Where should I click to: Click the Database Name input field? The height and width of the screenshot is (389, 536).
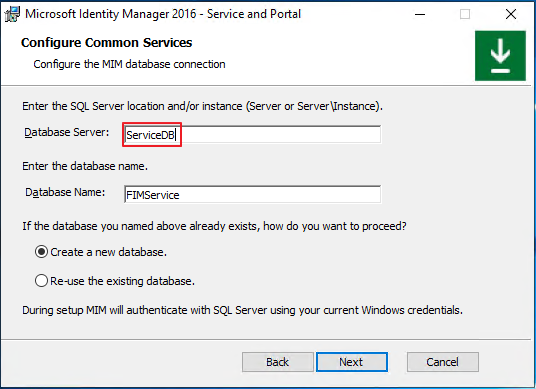[x=252, y=195]
